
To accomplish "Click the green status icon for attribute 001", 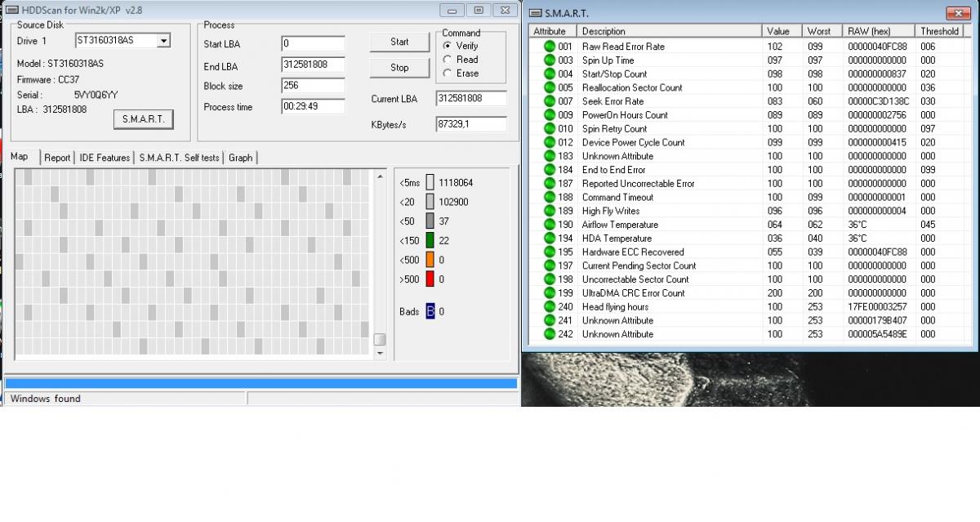I will [548, 47].
